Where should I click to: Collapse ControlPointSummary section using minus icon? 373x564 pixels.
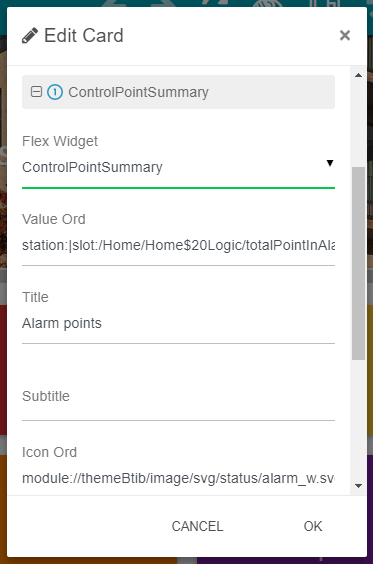[36, 92]
